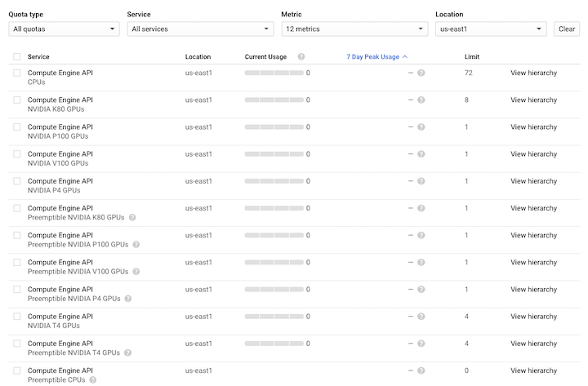The image size is (588, 386).
Task: Click the NVIDIA T4 GPUs usage bar
Action: pos(274,317)
